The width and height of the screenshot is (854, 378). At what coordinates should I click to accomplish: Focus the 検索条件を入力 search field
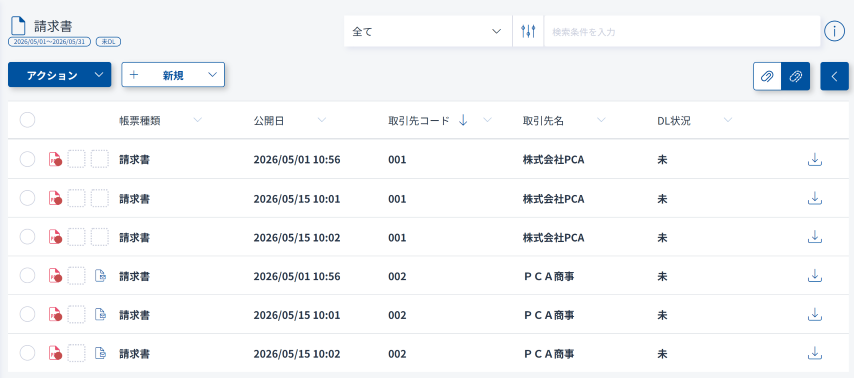point(682,31)
